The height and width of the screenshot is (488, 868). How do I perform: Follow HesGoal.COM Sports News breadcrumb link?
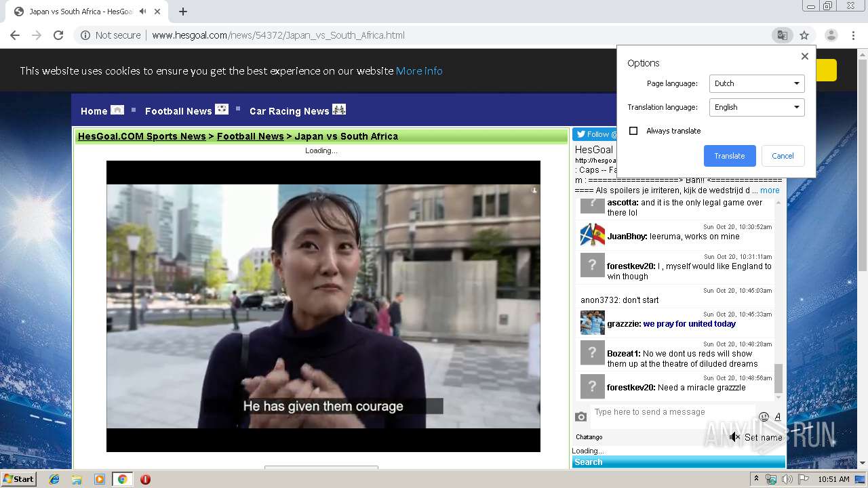(142, 136)
